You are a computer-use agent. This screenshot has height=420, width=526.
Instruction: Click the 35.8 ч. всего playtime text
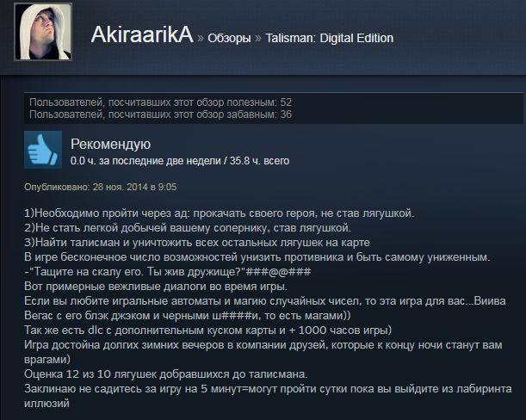click(259, 161)
